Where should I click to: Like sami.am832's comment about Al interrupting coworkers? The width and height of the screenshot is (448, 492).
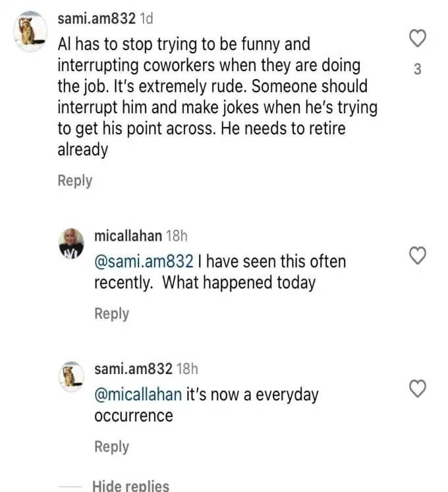click(x=418, y=38)
